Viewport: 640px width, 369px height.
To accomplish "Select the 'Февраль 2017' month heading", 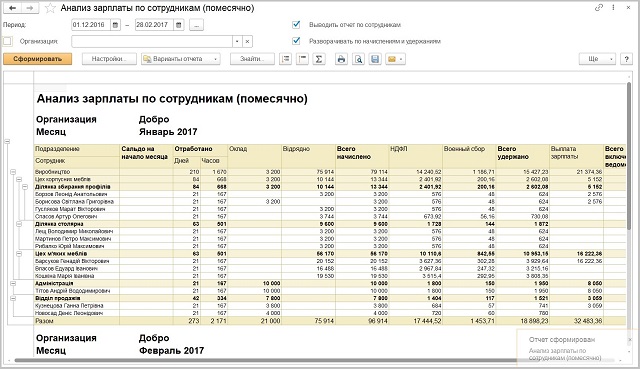I will tap(171, 351).
